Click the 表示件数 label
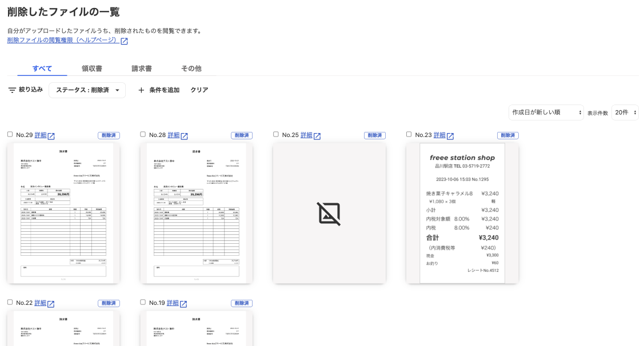This screenshot has height=346, width=644. click(598, 113)
